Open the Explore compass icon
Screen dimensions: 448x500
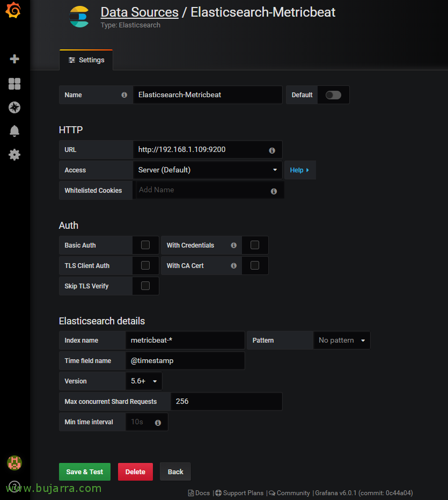click(x=14, y=107)
